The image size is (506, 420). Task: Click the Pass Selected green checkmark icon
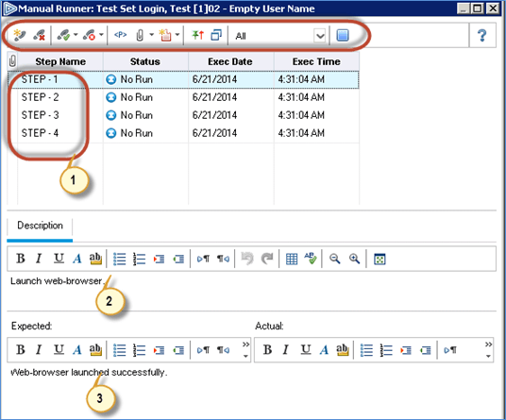[63, 35]
